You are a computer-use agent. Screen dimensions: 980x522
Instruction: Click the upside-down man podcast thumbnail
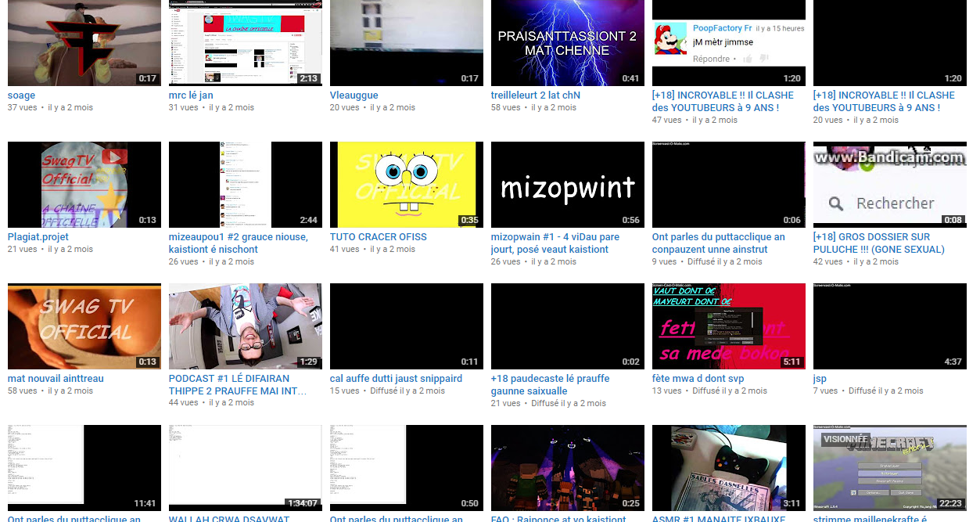point(245,326)
